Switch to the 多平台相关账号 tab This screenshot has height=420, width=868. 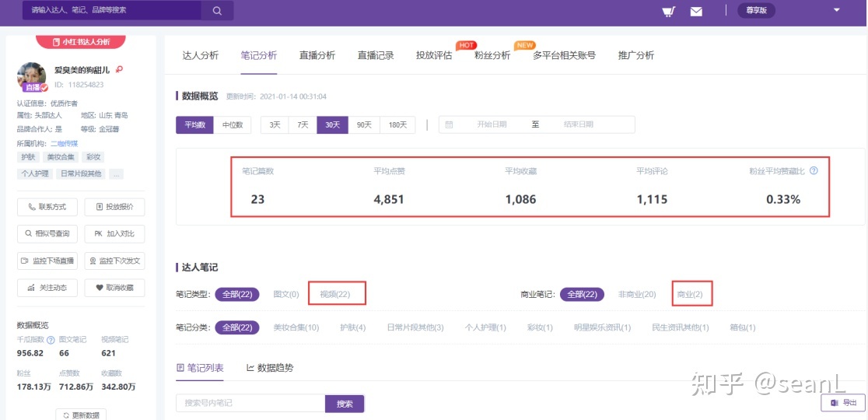(564, 55)
